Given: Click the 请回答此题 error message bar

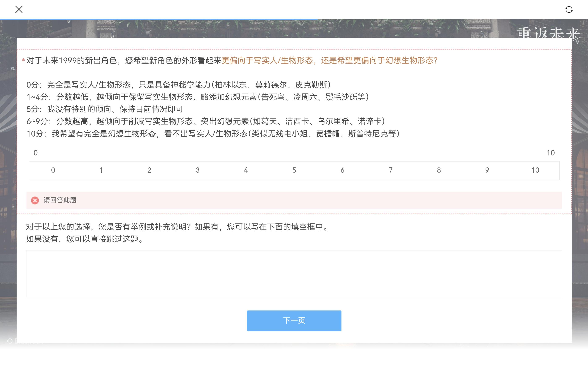Looking at the screenshot, I should (294, 200).
